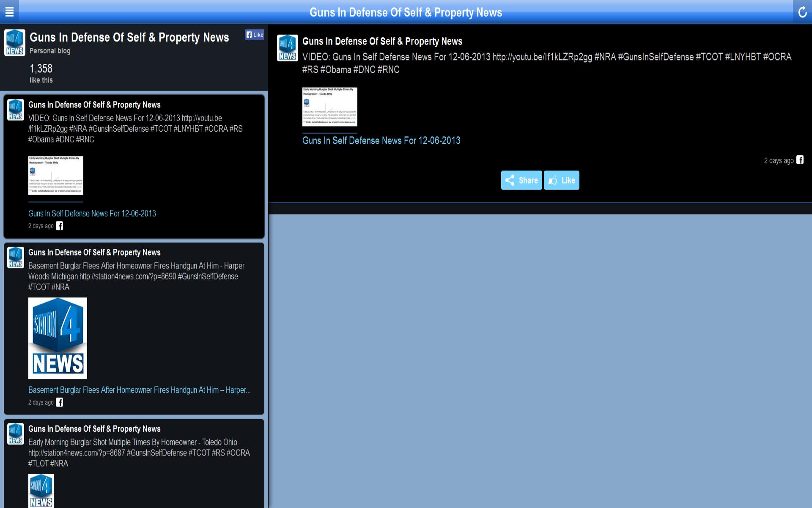Open 'Basement Burglar Flees After Homeowner...' link
This screenshot has height=508, width=812.
point(140,390)
